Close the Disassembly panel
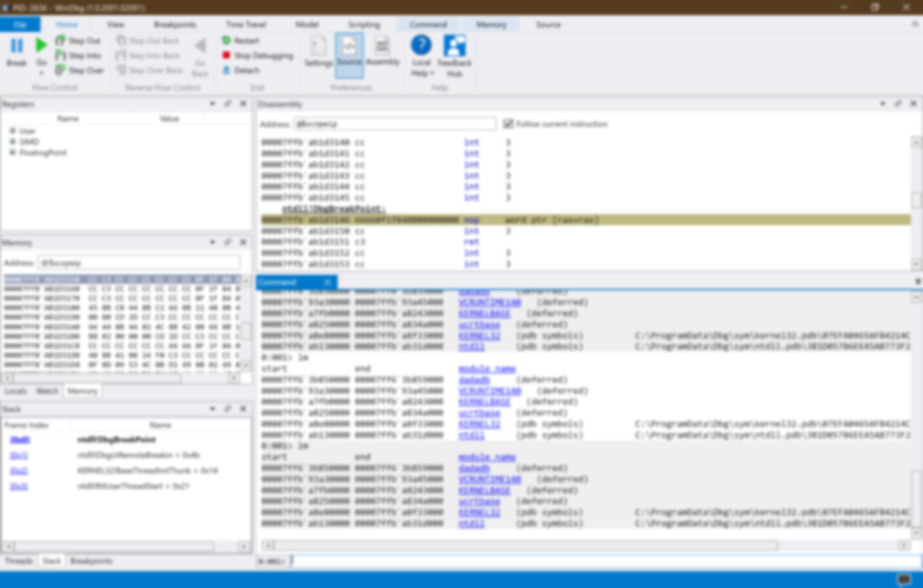The image size is (923, 588). pyautogui.click(x=914, y=104)
